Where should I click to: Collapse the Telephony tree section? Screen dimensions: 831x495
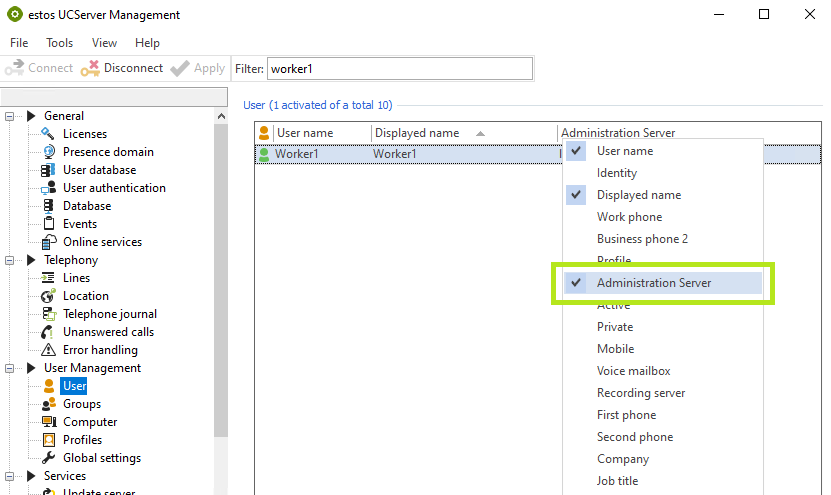tap(10, 260)
